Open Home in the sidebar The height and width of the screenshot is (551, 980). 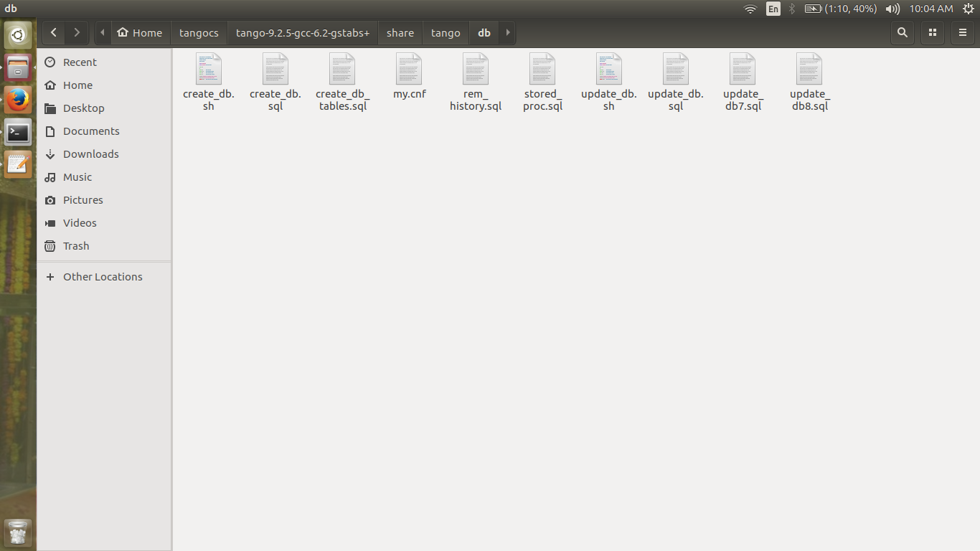coord(104,85)
